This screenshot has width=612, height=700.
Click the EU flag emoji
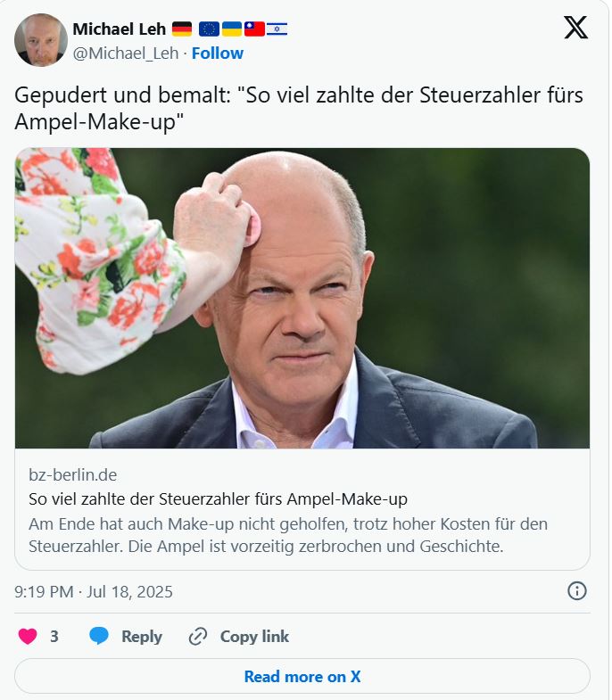pyautogui.click(x=209, y=29)
